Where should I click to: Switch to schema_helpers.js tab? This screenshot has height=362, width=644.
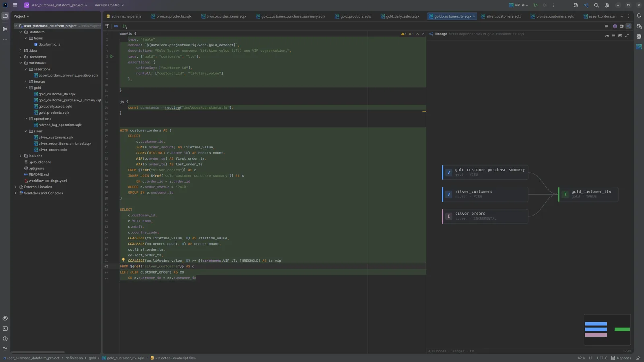[x=124, y=16]
